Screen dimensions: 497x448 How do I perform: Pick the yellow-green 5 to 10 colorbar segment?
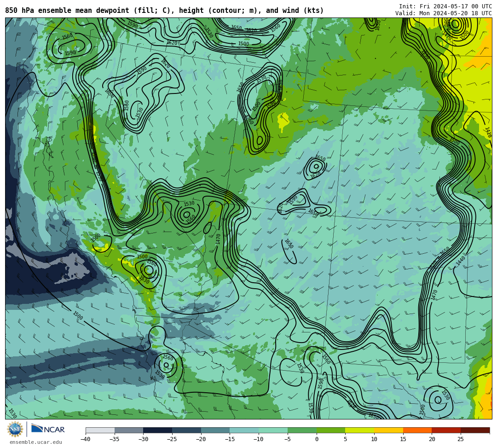pyautogui.click(x=360, y=430)
